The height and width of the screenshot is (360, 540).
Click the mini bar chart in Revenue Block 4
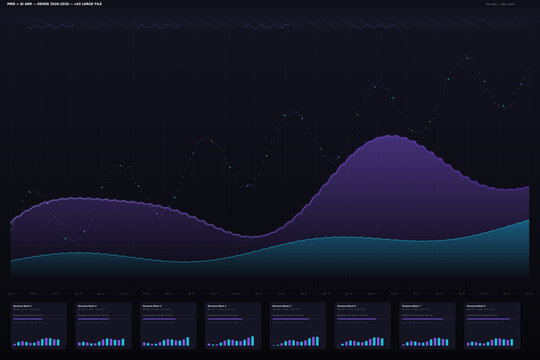(x=230, y=341)
